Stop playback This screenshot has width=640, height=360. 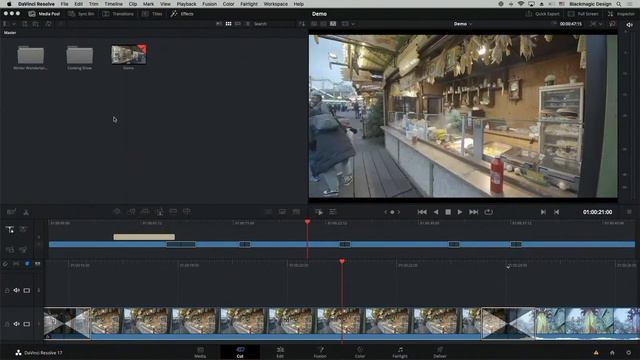[x=448, y=212]
